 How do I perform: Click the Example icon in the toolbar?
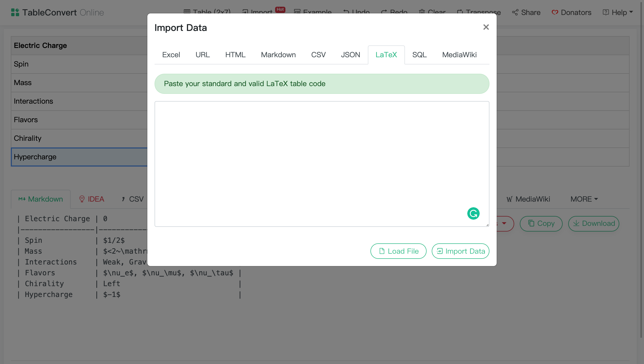pyautogui.click(x=298, y=12)
